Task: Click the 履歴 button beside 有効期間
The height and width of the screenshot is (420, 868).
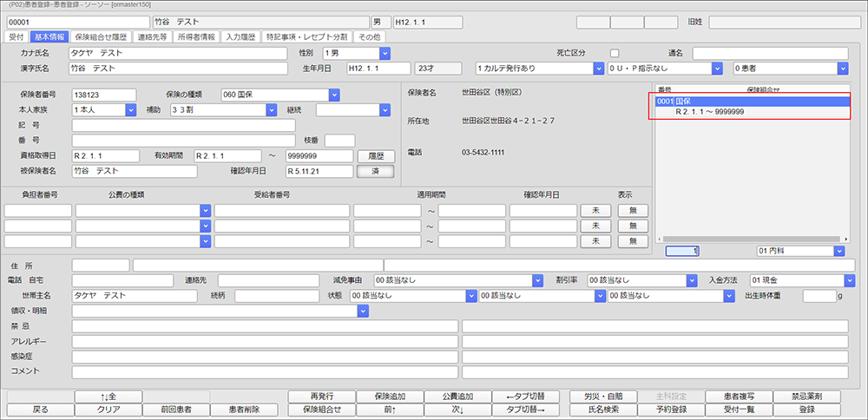Action: (x=375, y=156)
